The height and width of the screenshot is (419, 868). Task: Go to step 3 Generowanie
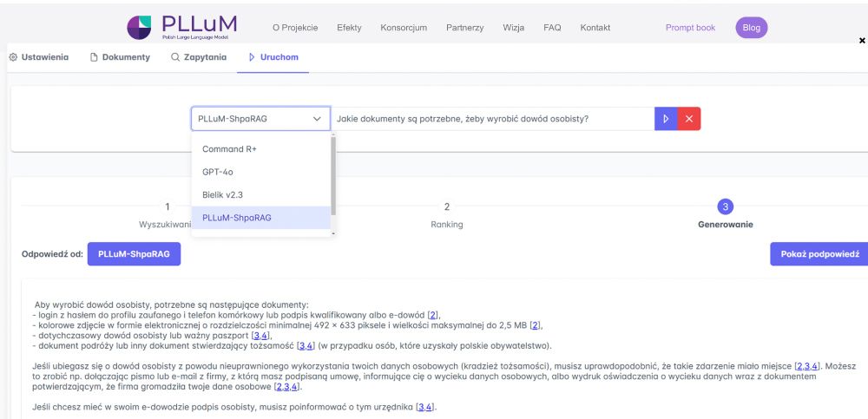click(725, 215)
